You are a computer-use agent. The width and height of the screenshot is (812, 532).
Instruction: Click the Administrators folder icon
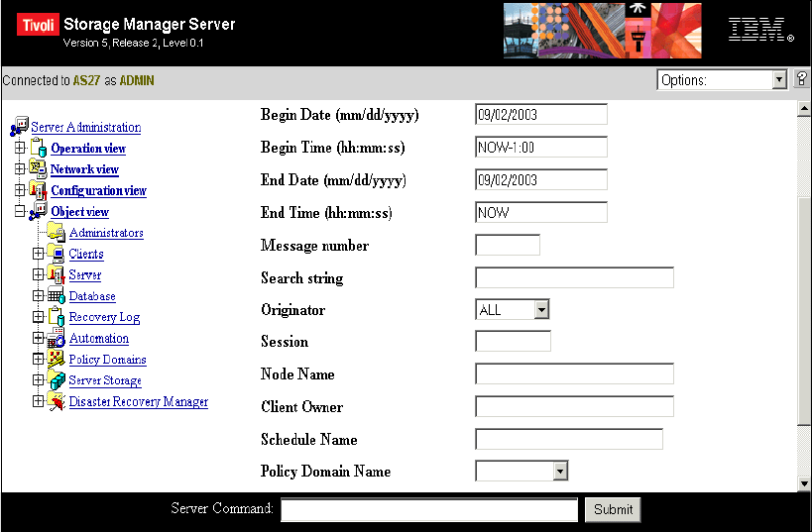56,232
